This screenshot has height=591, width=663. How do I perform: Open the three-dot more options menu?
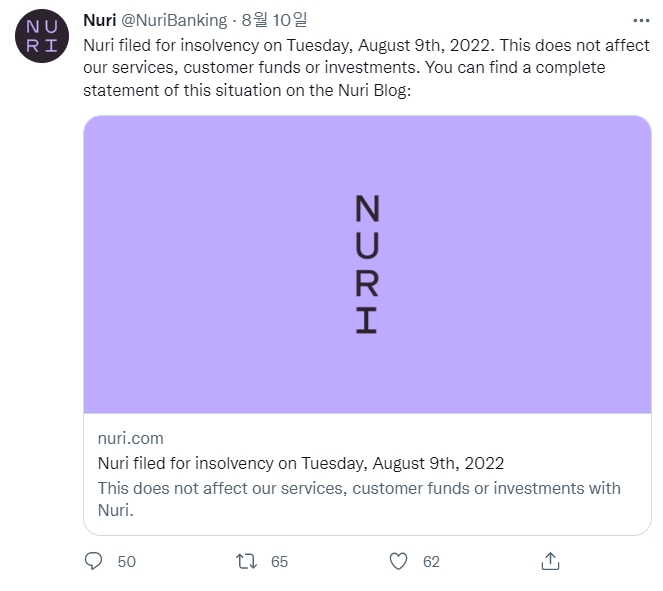point(641,20)
